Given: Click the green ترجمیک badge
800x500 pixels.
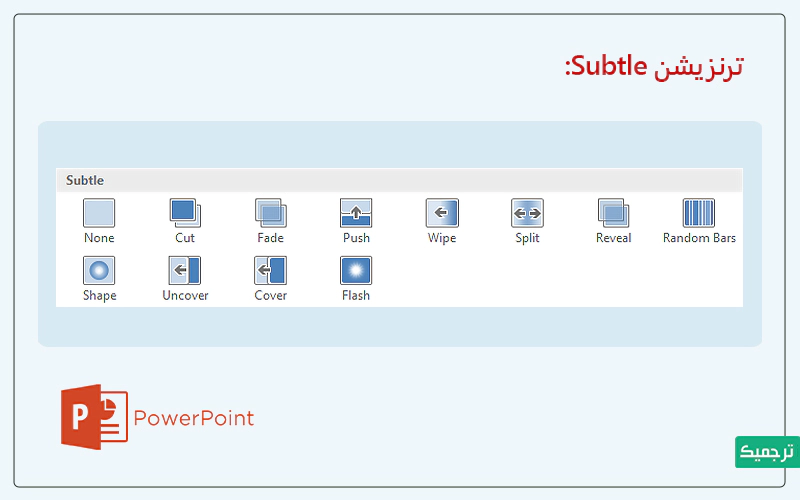Looking at the screenshot, I should (767, 452).
